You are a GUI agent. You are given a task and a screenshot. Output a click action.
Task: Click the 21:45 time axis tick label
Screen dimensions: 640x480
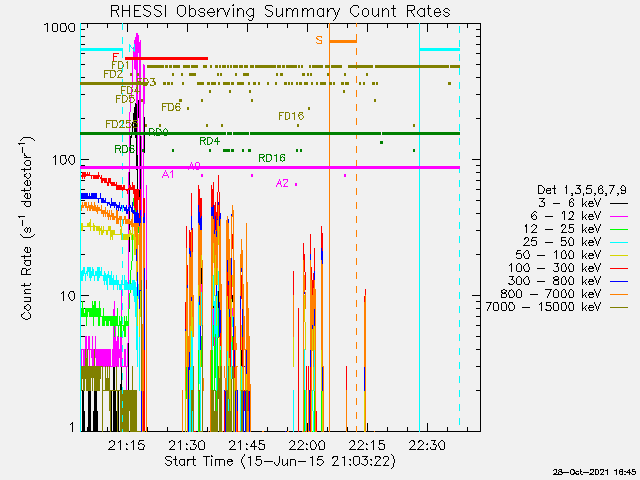click(247, 445)
